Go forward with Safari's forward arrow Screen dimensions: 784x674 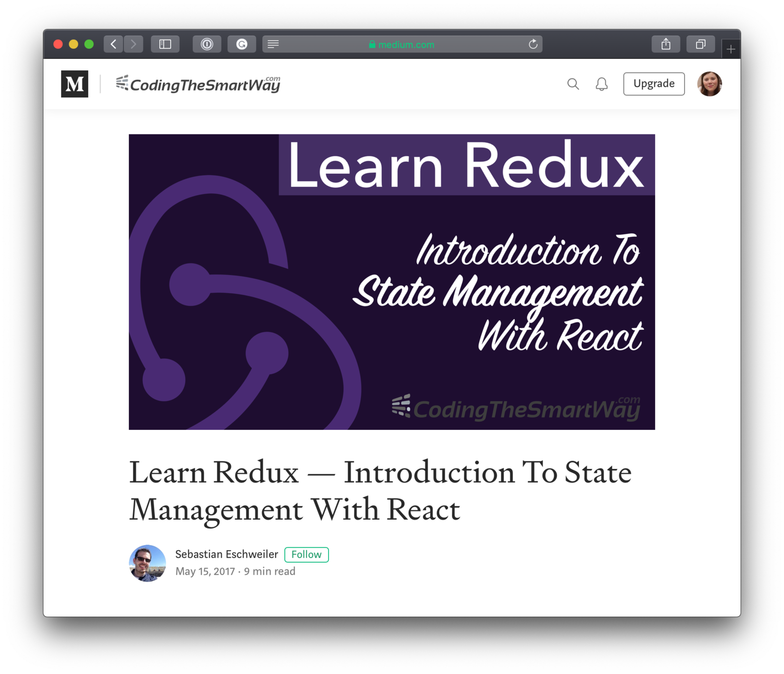[x=133, y=44]
